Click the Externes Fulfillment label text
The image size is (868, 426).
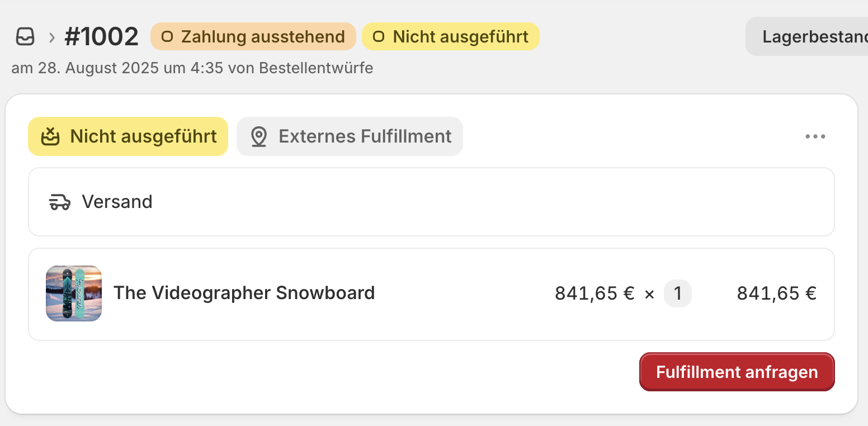tap(365, 136)
